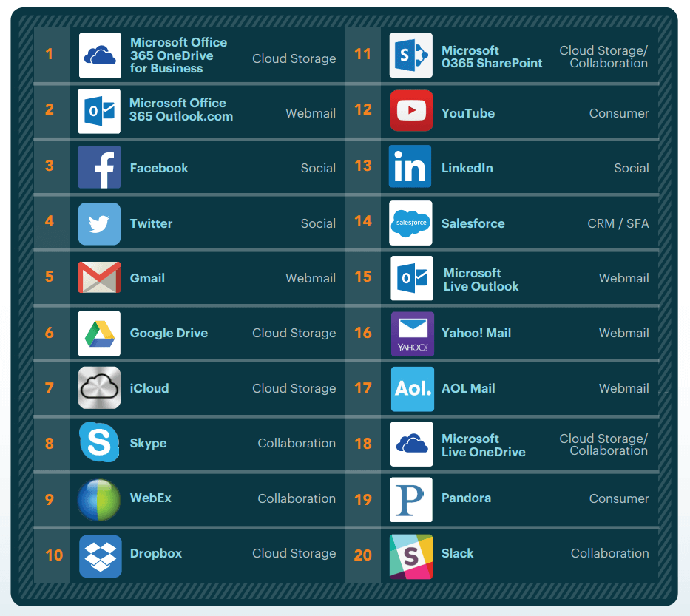Image resolution: width=690 pixels, height=616 pixels.
Task: Click the 'Microsoft Live Outlook' name
Action: (481, 280)
